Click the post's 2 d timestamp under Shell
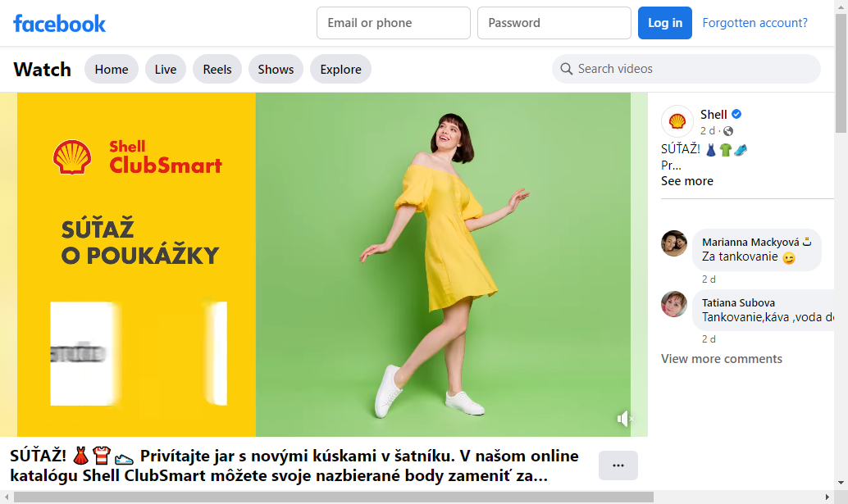Screen dimensions: 848x504 708,131
